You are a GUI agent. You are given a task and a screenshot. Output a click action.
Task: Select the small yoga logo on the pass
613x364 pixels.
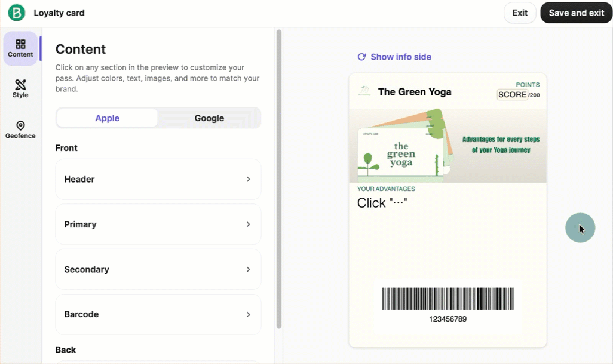click(x=364, y=91)
